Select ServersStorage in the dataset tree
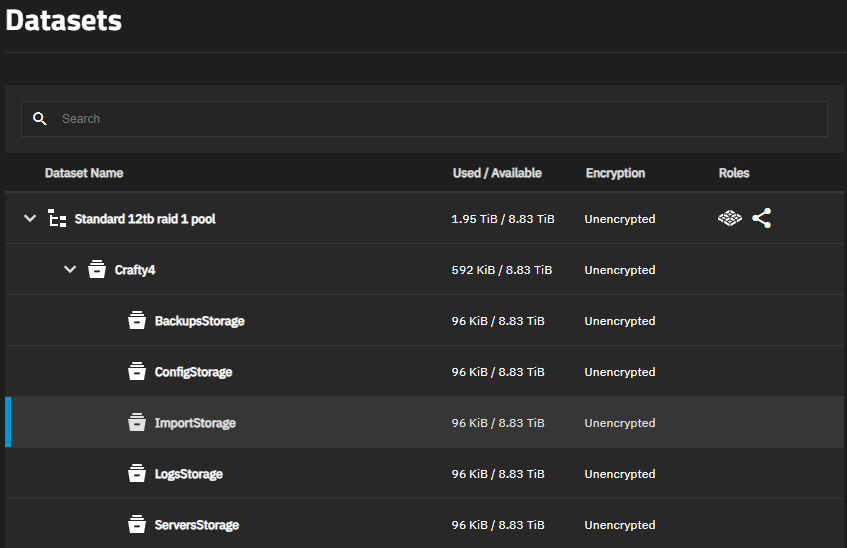Image resolution: width=847 pixels, height=548 pixels. [x=196, y=525]
